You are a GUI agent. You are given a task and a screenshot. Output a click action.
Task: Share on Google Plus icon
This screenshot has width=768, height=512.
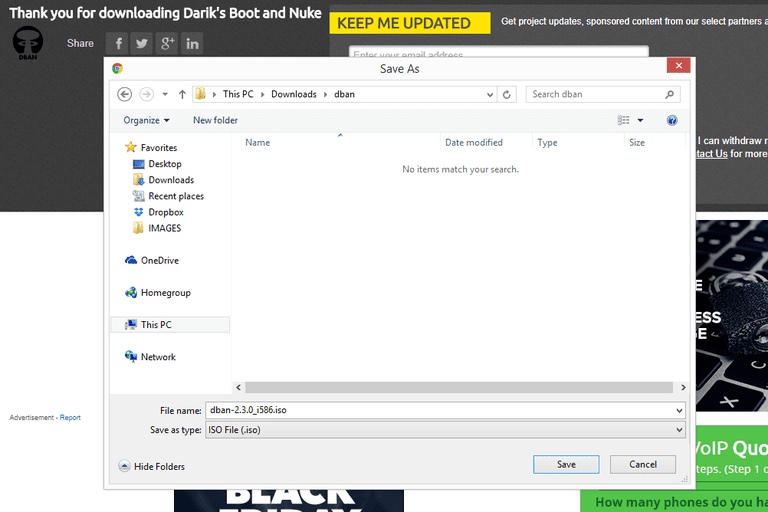167,44
